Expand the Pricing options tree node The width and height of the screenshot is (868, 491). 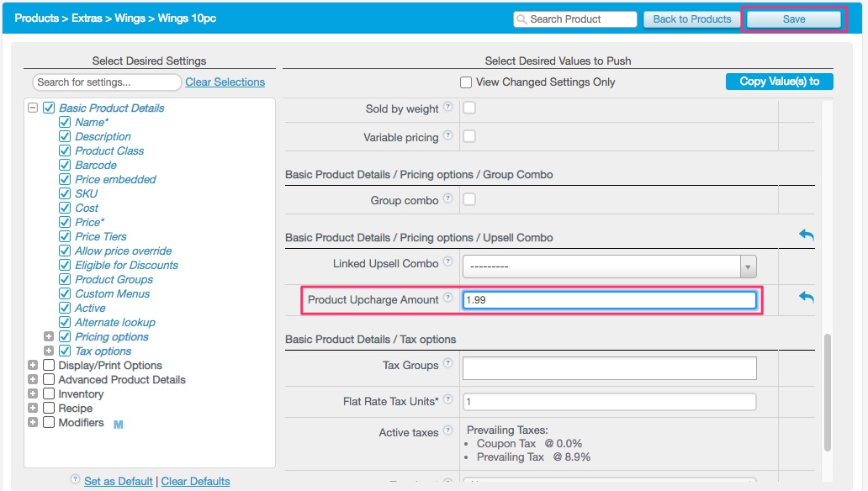click(49, 336)
